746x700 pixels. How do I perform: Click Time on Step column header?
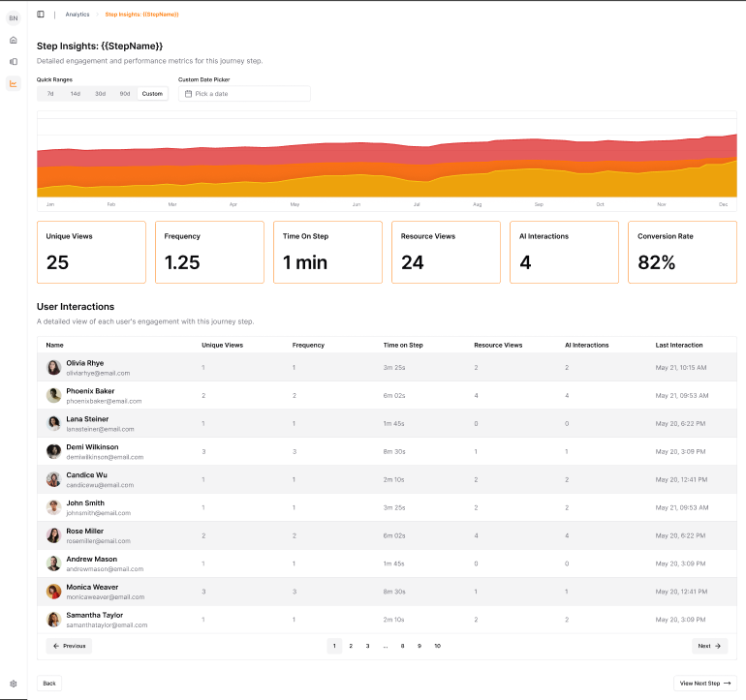click(403, 346)
